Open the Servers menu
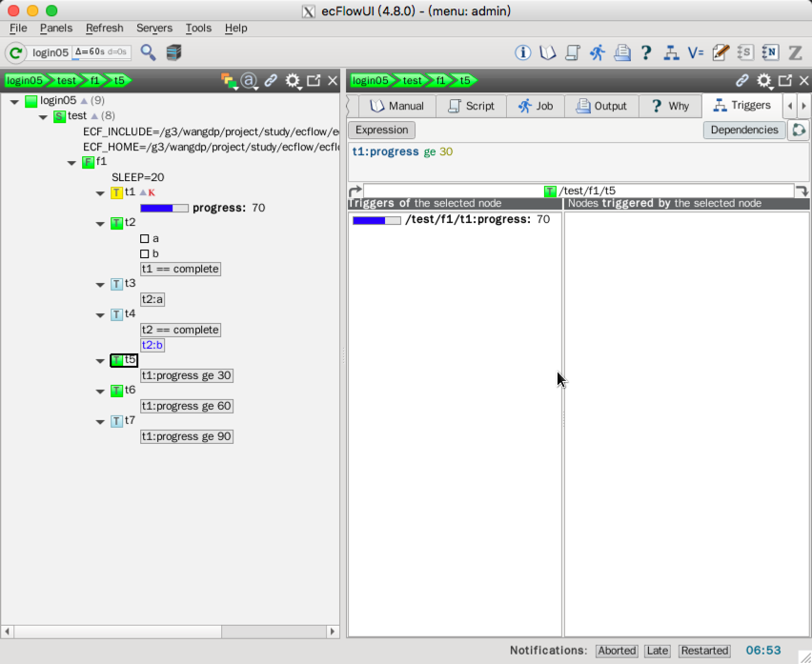 [x=154, y=29]
